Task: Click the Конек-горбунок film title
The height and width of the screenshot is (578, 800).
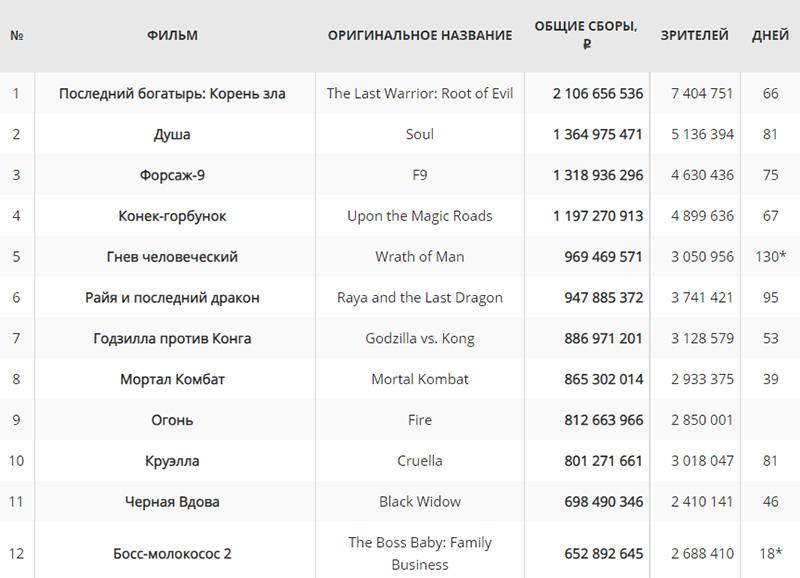Action: 172,216
